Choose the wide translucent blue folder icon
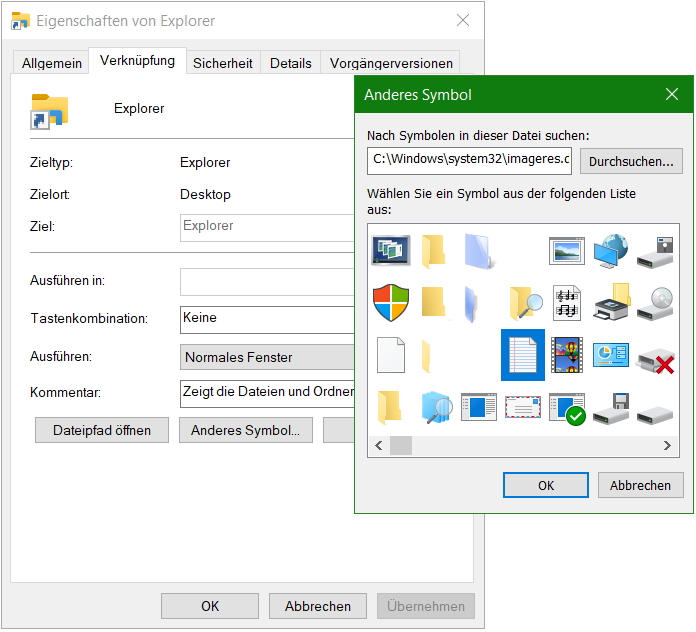The height and width of the screenshot is (632, 696). tap(478, 252)
